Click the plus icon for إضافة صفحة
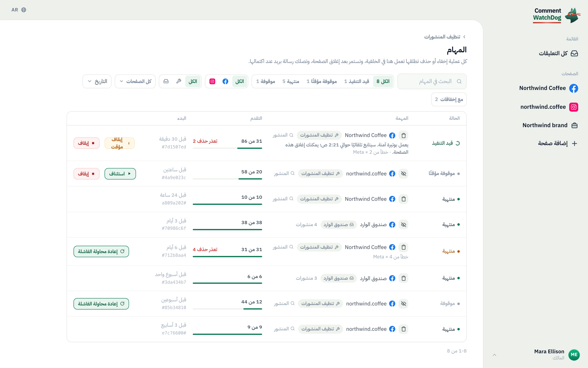Screen dimensions: 588x368 coord(574,143)
